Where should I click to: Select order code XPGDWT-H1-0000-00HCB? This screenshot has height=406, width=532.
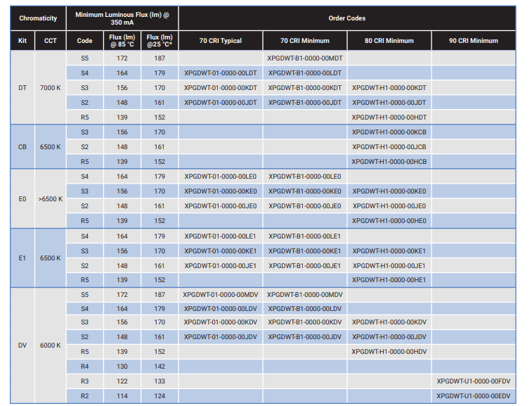point(389,162)
